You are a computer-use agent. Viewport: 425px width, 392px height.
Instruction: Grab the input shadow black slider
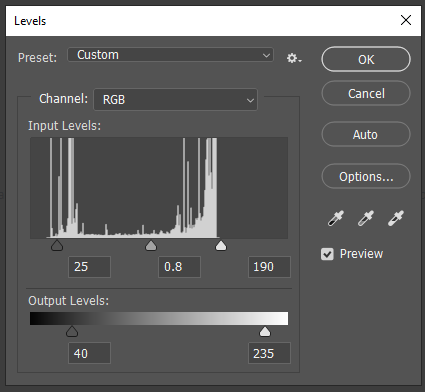click(x=57, y=246)
